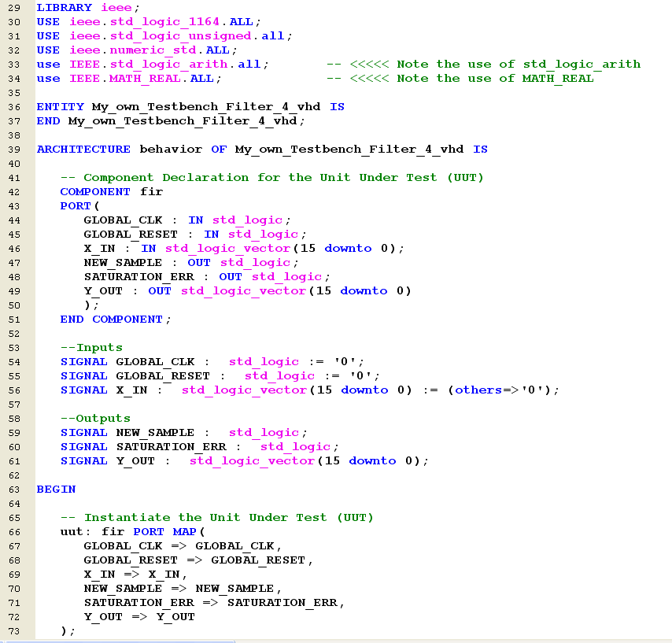Viewport: 672px width, 643px height.
Task: Click the word behavior on line 39
Action: tap(171, 150)
